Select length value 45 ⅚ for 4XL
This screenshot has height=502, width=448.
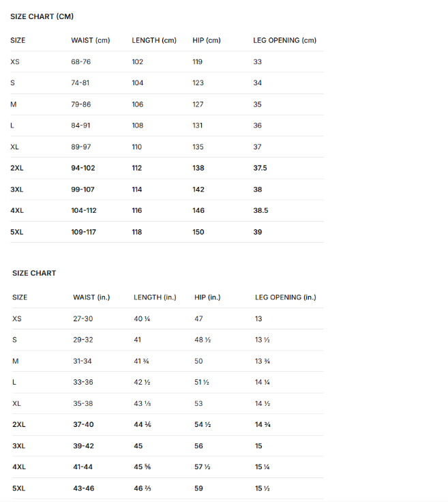point(143,467)
